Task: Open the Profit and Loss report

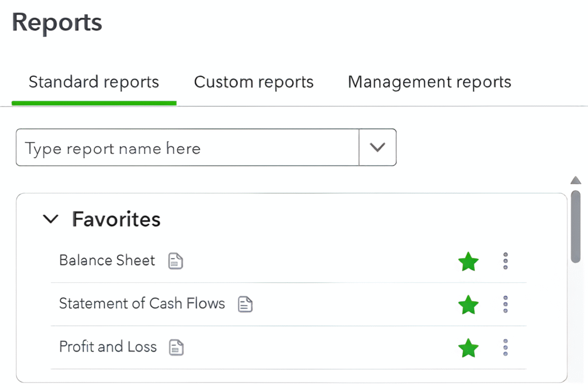Action: tap(108, 347)
